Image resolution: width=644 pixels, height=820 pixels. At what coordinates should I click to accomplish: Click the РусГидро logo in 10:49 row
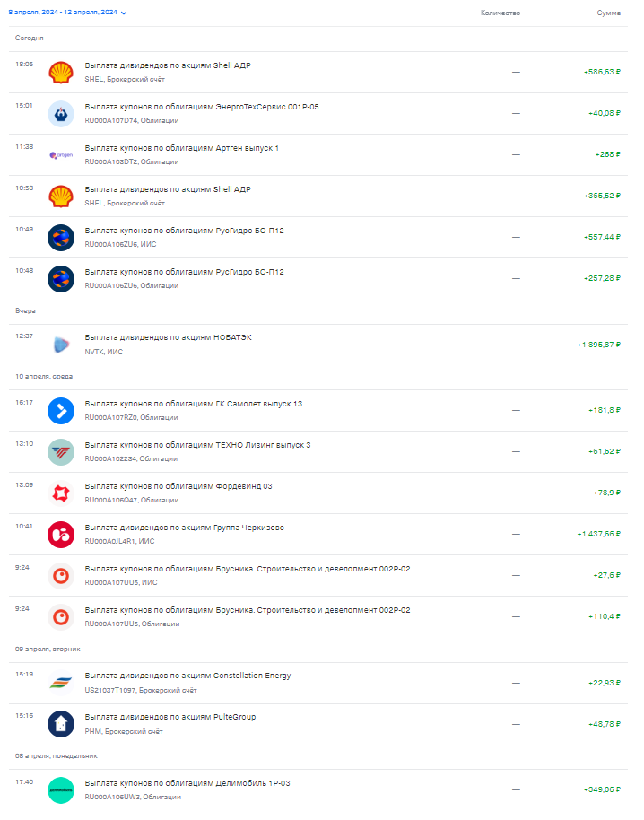61,238
